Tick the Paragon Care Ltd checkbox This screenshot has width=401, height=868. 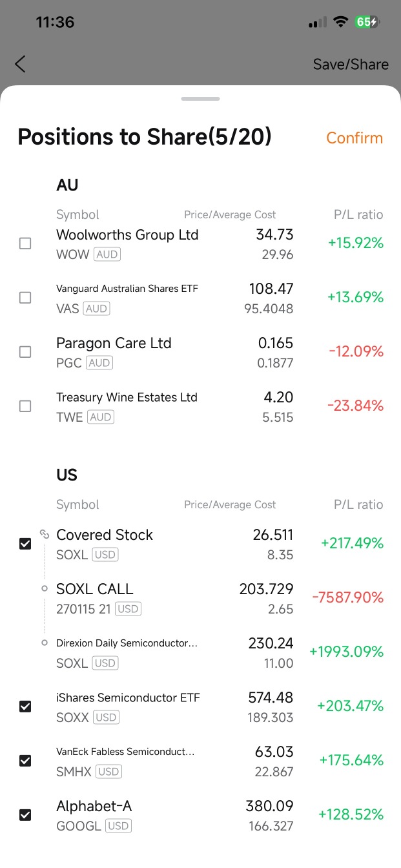[x=25, y=352]
